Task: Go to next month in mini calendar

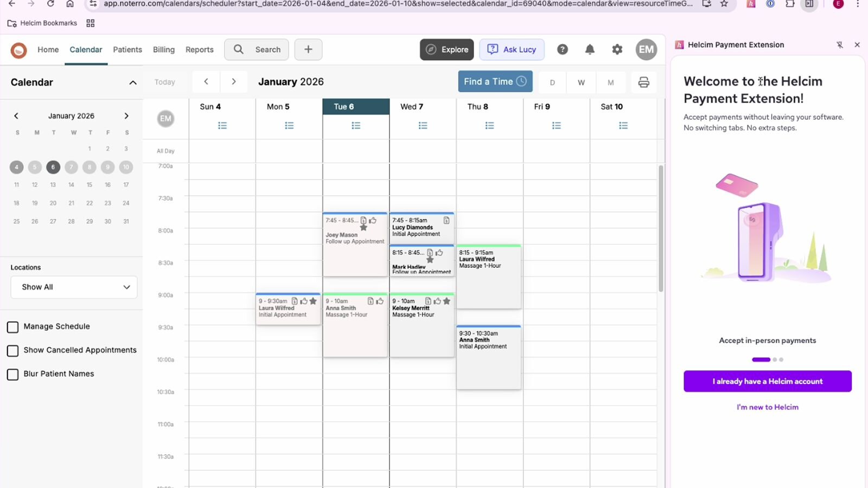Action: click(126, 115)
